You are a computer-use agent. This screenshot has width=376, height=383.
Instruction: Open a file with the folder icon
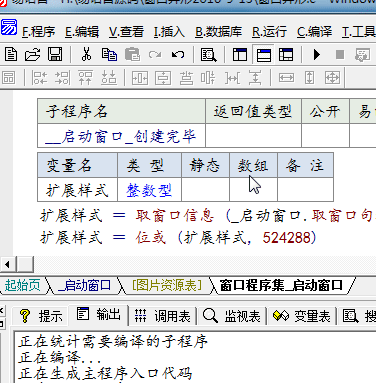[x=32, y=54]
